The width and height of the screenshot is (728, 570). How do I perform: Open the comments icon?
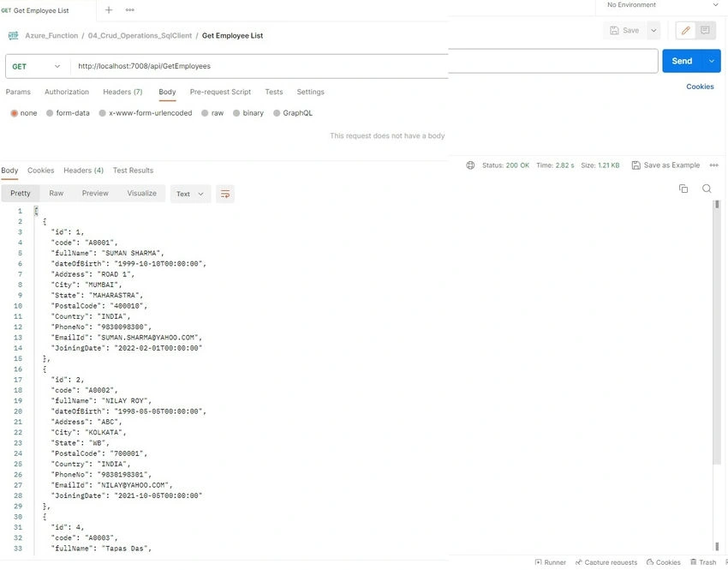point(705,31)
